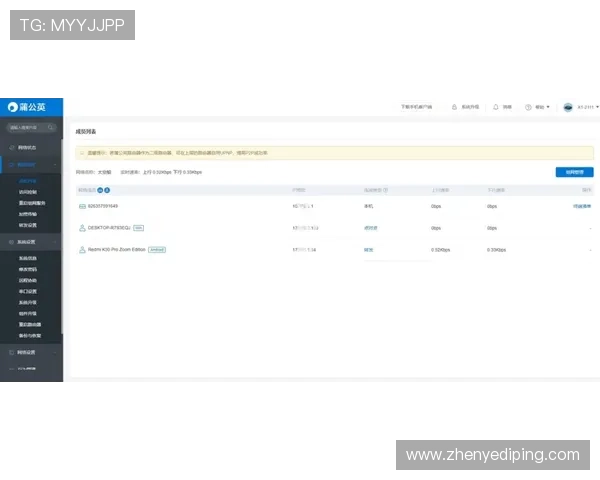Click the download client button in header

pyautogui.click(x=416, y=106)
